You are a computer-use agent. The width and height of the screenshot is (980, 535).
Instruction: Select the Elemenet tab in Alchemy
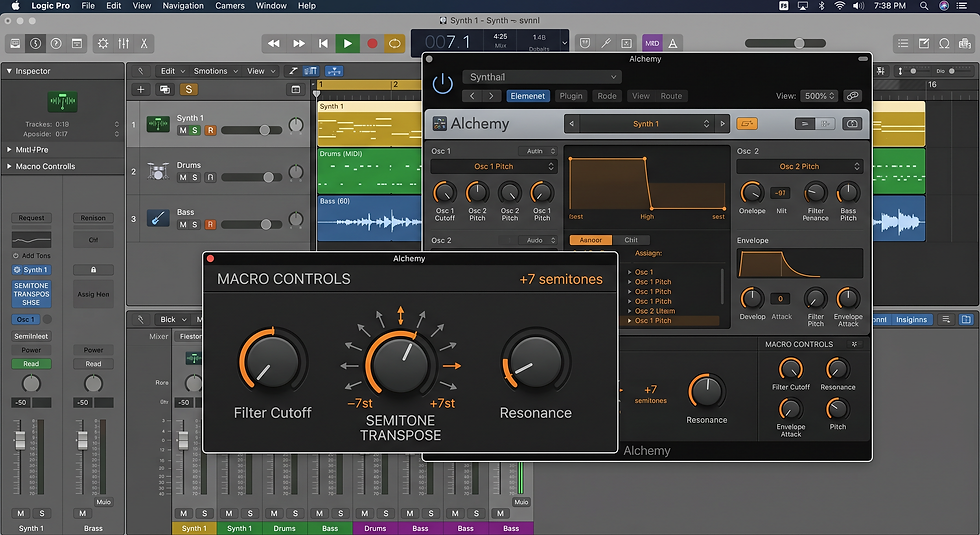[528, 96]
